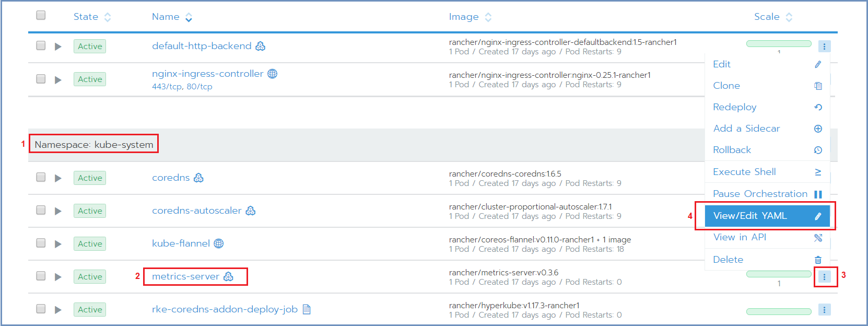Click the globe icon next to nginx-ingress-controller
Image resolution: width=868 pixels, height=326 pixels.
pos(272,74)
